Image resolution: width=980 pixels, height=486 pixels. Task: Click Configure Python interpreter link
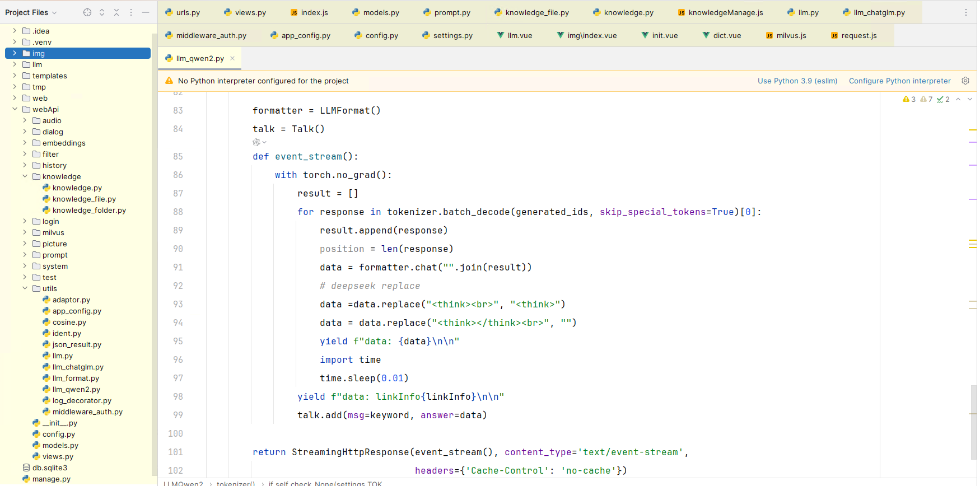pyautogui.click(x=899, y=81)
